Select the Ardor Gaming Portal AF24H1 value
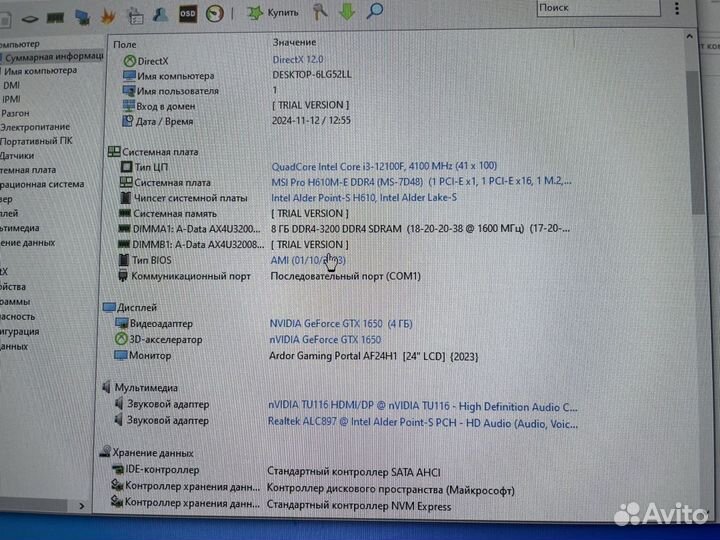The image size is (720, 540). pyautogui.click(x=373, y=356)
